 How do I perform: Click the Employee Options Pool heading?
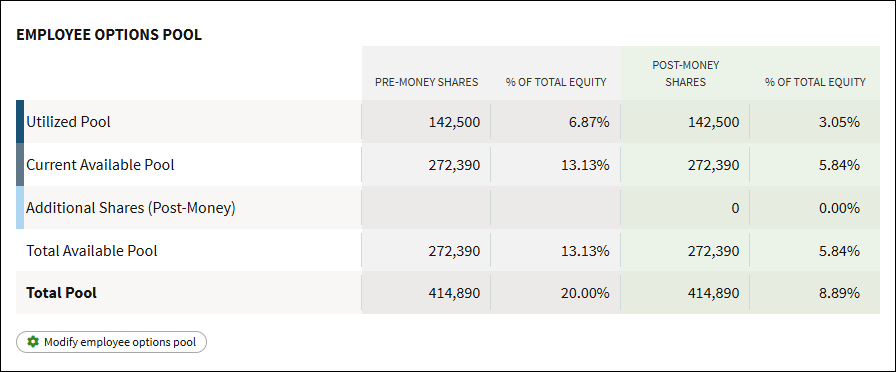pyautogui.click(x=109, y=35)
